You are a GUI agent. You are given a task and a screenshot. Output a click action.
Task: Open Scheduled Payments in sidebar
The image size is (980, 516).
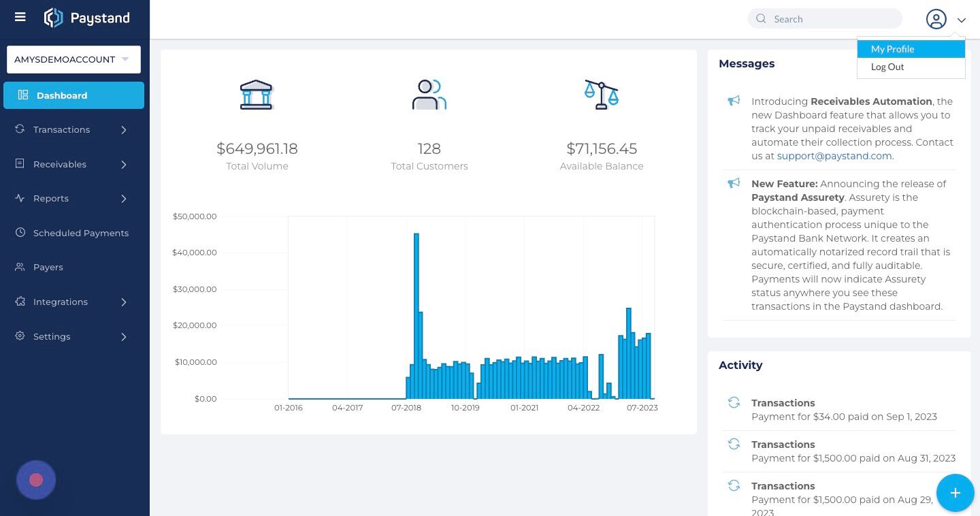[x=81, y=233]
